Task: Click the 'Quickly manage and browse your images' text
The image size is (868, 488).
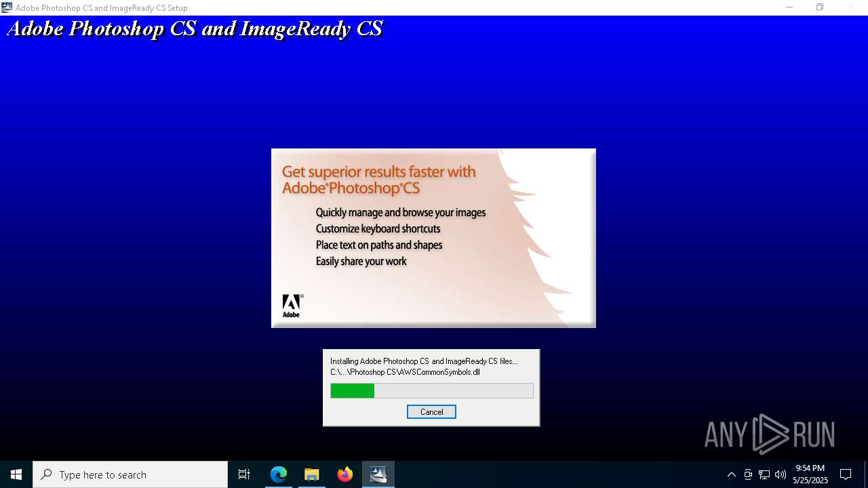Action: coord(401,213)
